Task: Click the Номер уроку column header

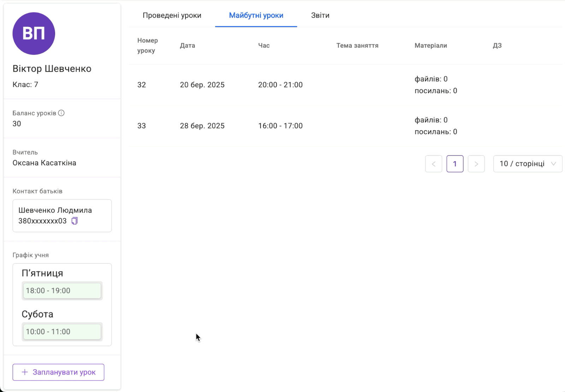Action: [x=148, y=46]
